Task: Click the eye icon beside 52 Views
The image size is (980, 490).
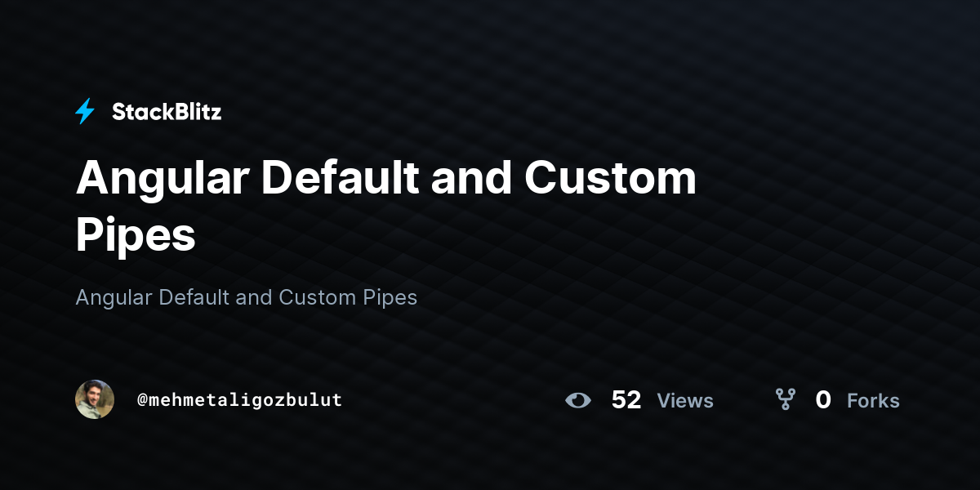Action: [x=578, y=400]
